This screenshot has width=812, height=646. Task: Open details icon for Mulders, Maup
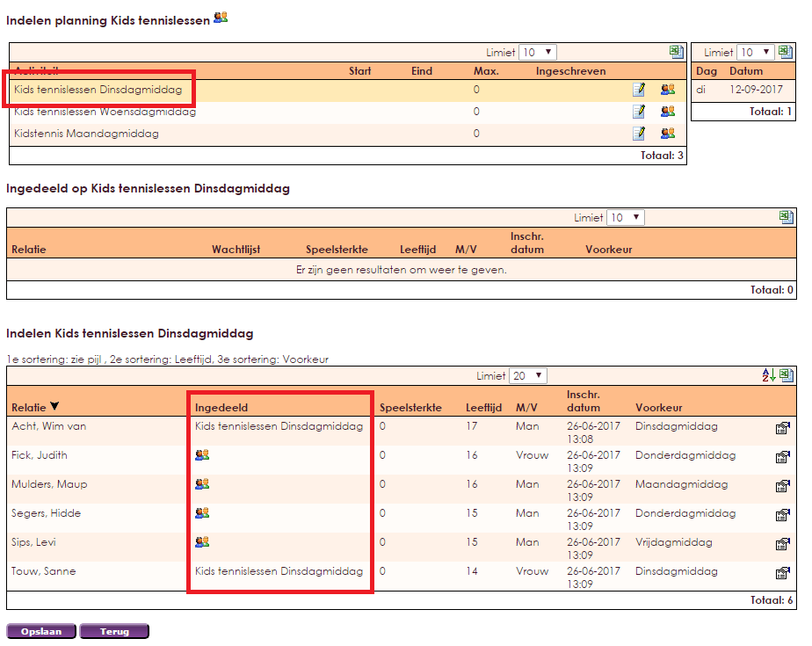[x=782, y=486]
